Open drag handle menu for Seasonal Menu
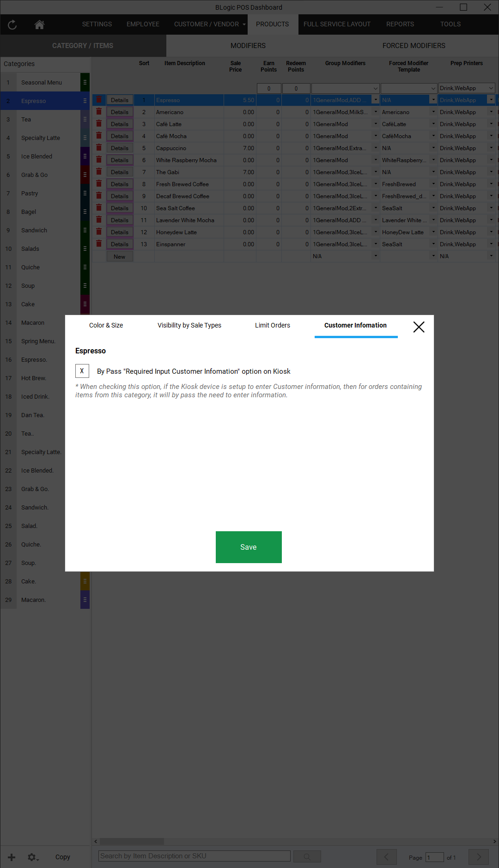 coord(85,82)
